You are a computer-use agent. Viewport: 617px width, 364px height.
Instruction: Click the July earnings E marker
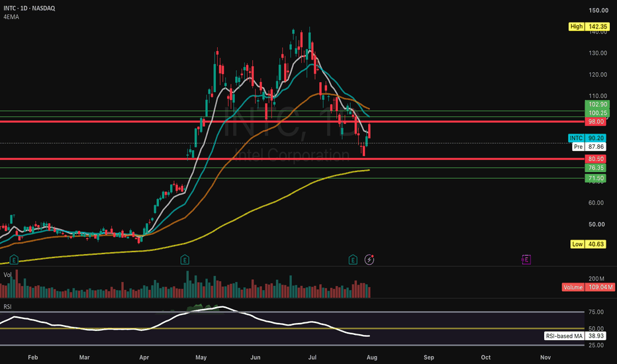[x=353, y=259]
